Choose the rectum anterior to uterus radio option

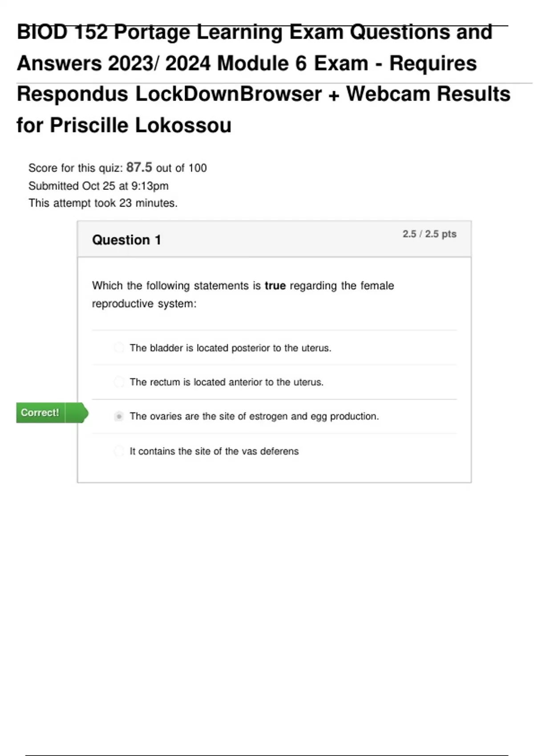(119, 382)
